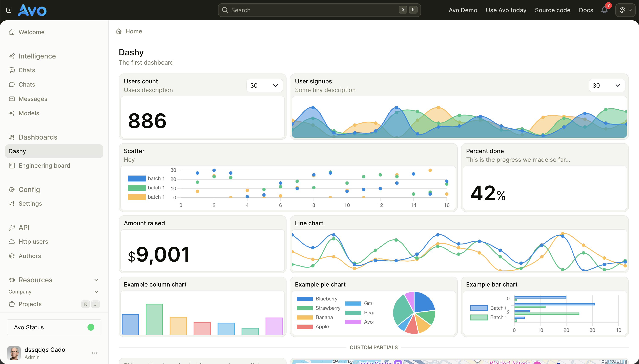
Task: Click Use Avo today link
Action: click(x=506, y=10)
